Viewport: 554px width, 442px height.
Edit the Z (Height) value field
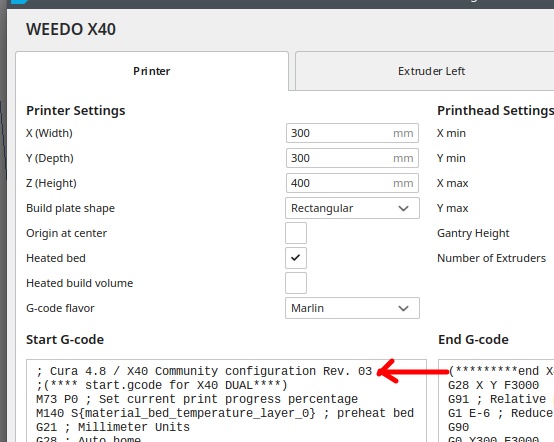pyautogui.click(x=352, y=183)
